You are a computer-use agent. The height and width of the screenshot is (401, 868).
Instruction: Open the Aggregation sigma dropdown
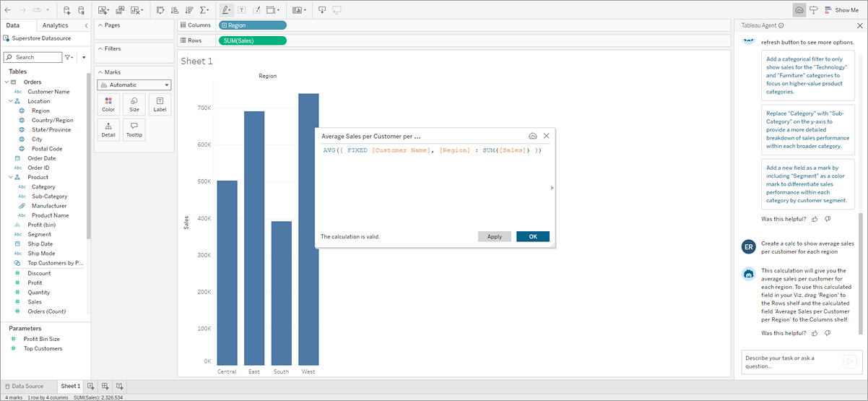[x=205, y=10]
